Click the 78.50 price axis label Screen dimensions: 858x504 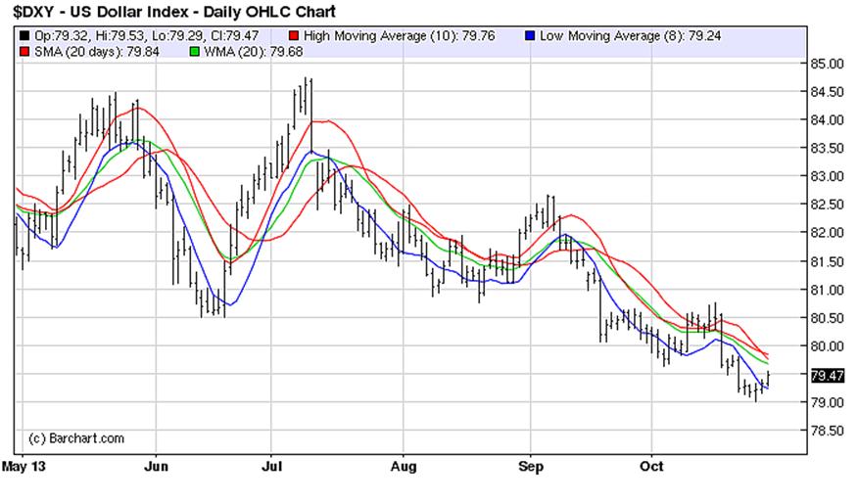pos(827,431)
